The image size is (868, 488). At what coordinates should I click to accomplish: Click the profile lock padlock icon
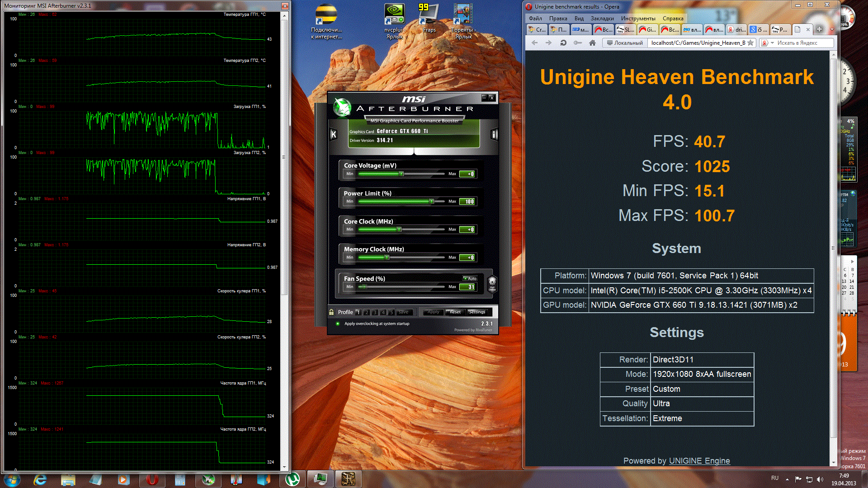[x=331, y=312]
